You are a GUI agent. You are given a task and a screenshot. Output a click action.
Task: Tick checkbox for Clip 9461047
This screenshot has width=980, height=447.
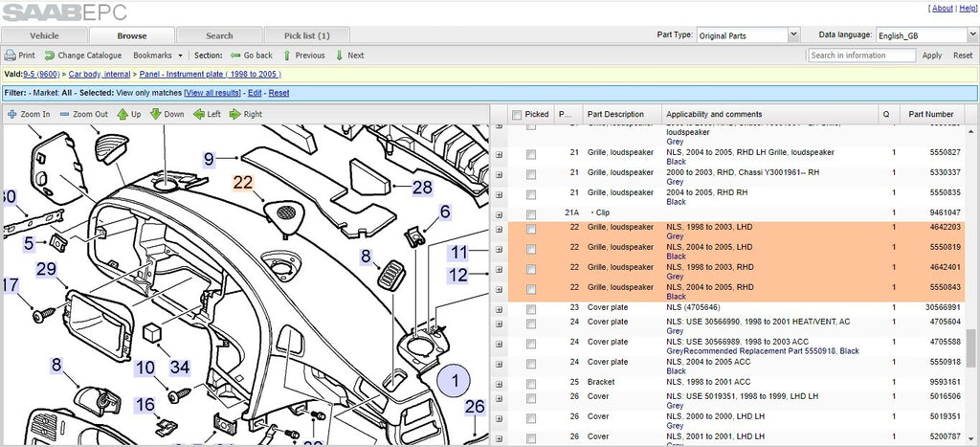click(x=530, y=213)
